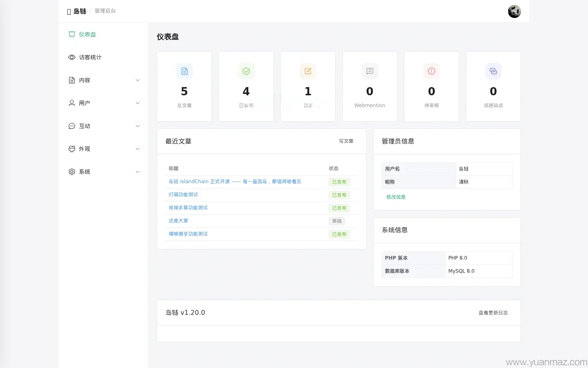Viewport: 588px width, 368px height.
Task: Select the 系统 sidebar menu label
Action: coord(85,172)
